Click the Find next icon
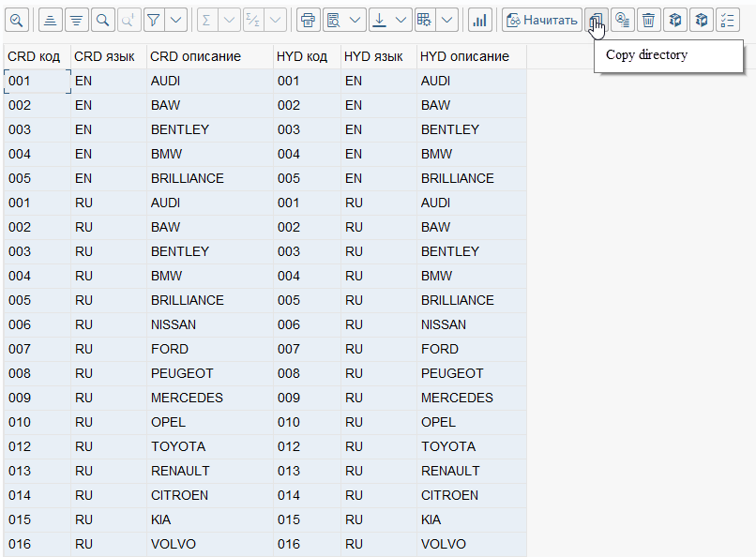This screenshot has height=557, width=756. 129,21
